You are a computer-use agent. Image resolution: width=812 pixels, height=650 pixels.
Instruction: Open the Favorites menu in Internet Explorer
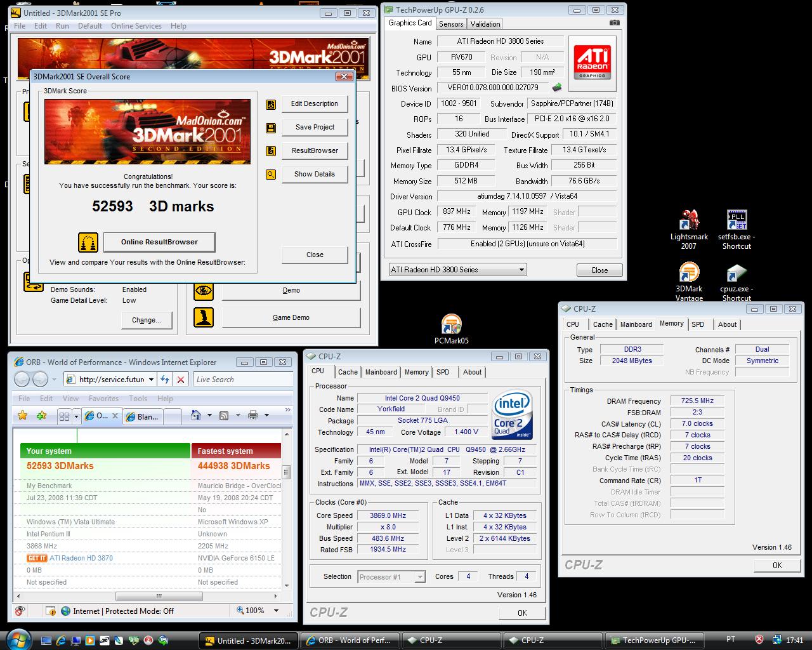(103, 399)
